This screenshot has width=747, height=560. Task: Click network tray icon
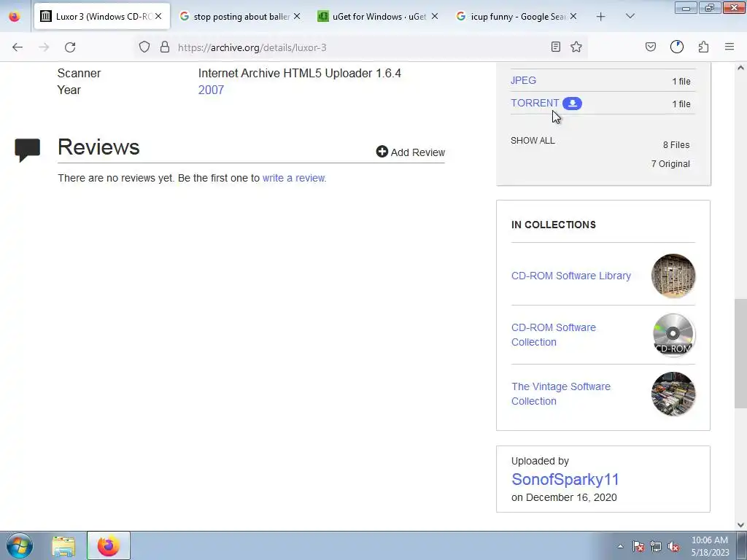click(656, 546)
